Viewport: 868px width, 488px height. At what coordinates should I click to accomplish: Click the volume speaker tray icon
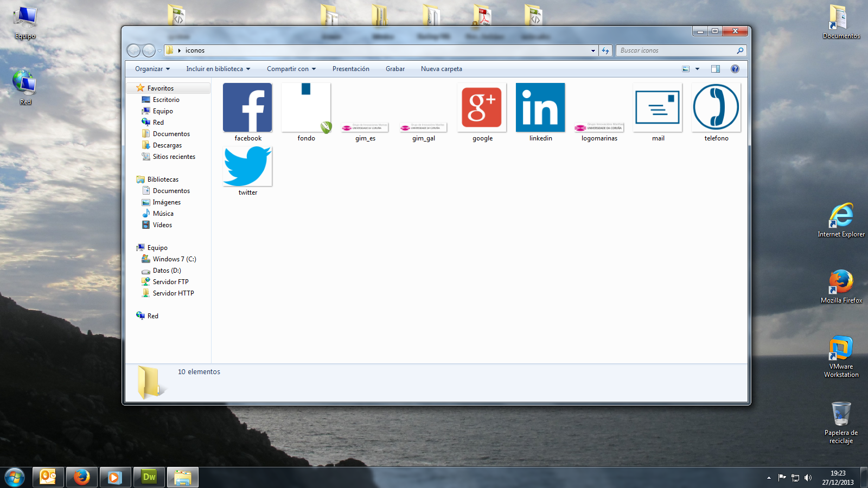click(x=808, y=478)
